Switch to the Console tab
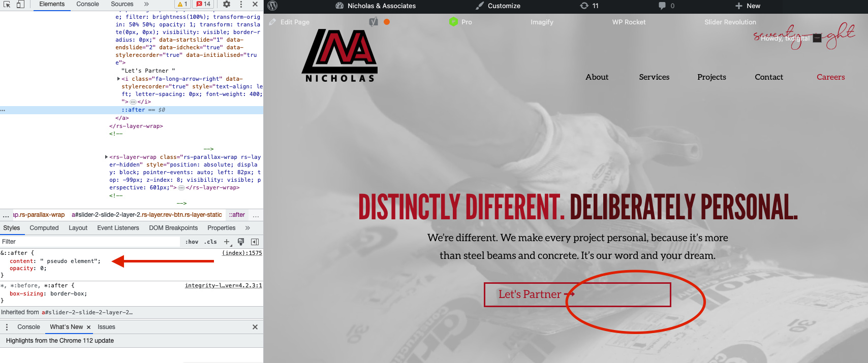This screenshot has height=363, width=868. coord(87,4)
